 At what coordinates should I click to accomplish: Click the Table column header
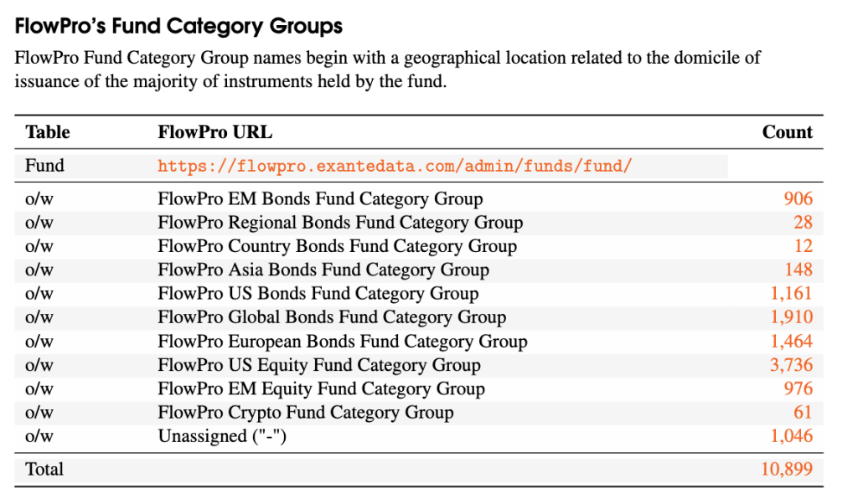point(48,132)
